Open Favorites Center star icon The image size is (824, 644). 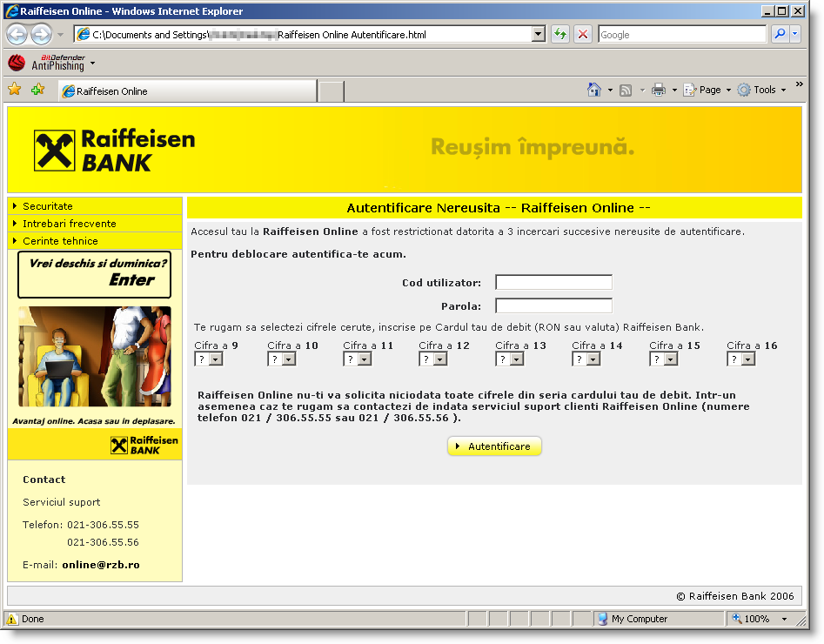tap(15, 90)
